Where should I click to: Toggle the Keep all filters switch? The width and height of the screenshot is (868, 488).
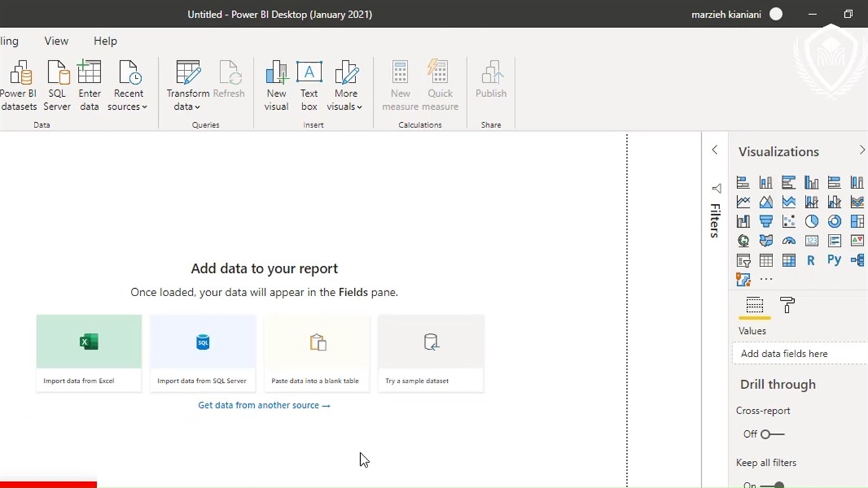pyautogui.click(x=772, y=485)
